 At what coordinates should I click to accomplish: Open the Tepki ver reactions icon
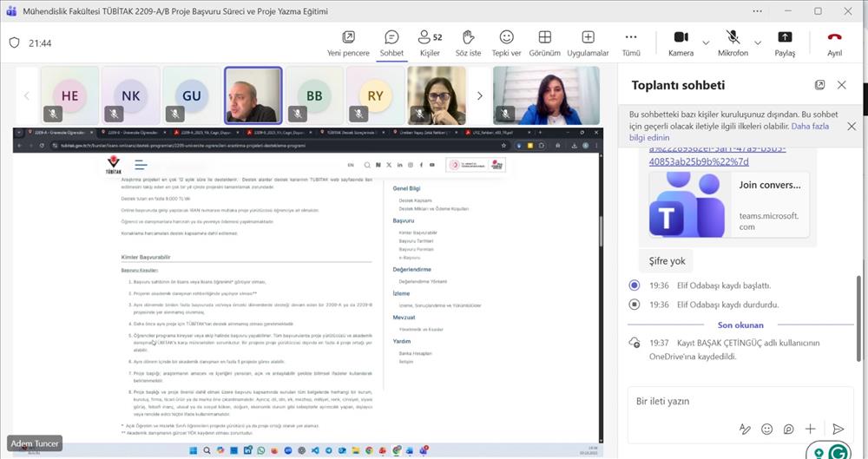(506, 37)
